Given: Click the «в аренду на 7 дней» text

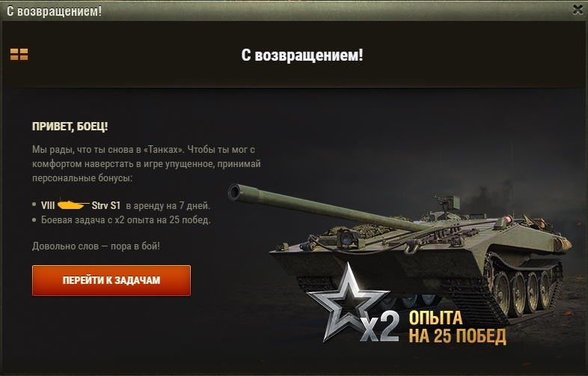Looking at the screenshot, I should 168,206.
